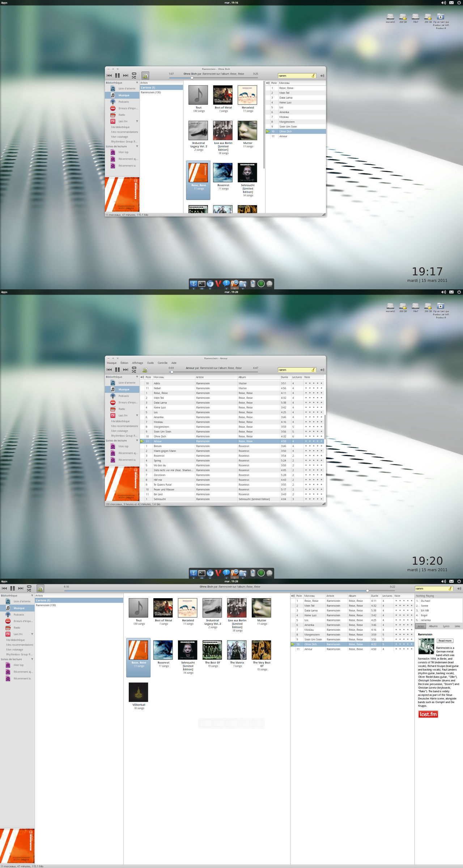Image resolution: width=463 pixels, height=868 pixels.
Task: Open the Affichage menu in middle window
Action: click(137, 363)
